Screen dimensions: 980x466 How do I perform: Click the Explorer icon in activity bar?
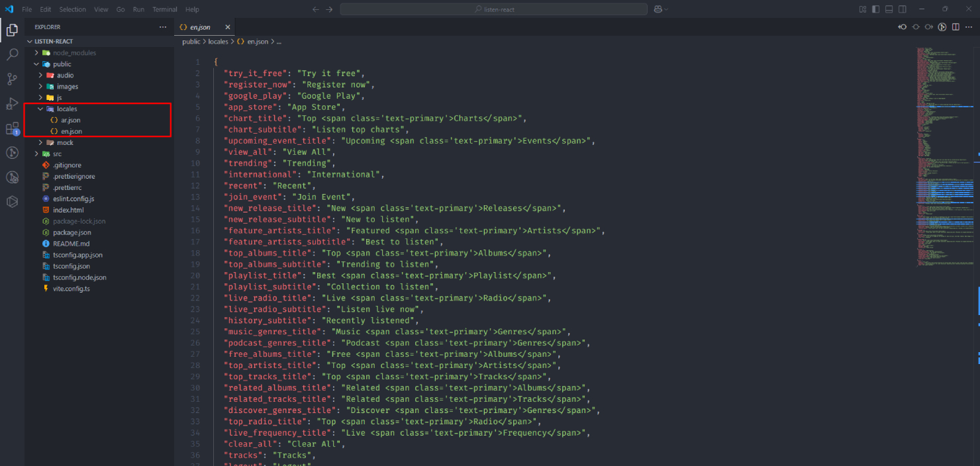tap(12, 30)
